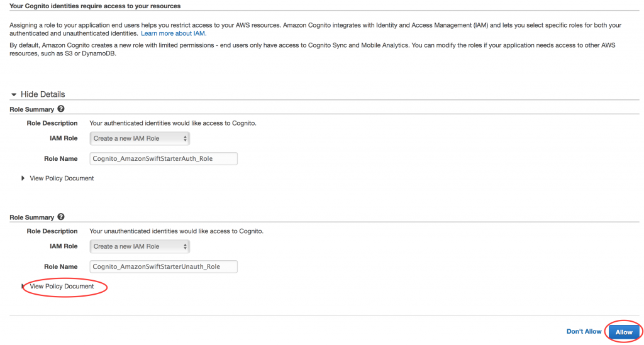Follow the Learn more about IAM link
644x345 pixels.
(x=174, y=33)
